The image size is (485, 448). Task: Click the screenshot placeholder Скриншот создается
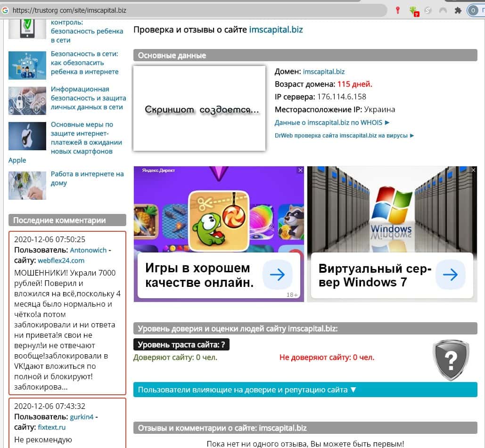pyautogui.click(x=199, y=108)
